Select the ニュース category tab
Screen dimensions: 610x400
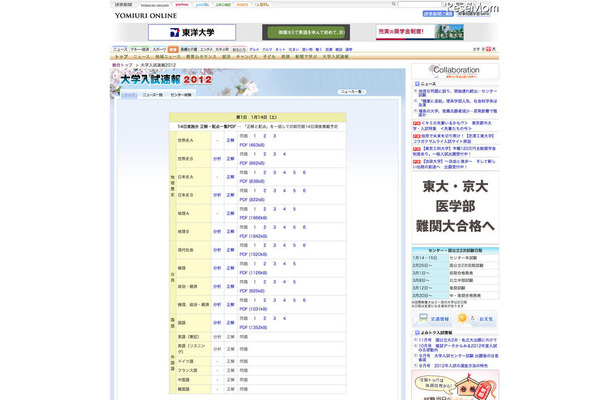click(120, 49)
